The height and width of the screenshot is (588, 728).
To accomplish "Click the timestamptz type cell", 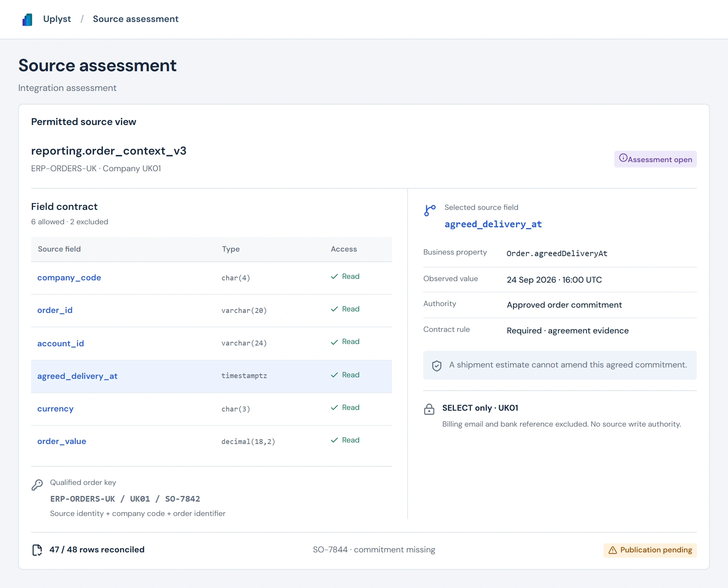I will [x=244, y=376].
